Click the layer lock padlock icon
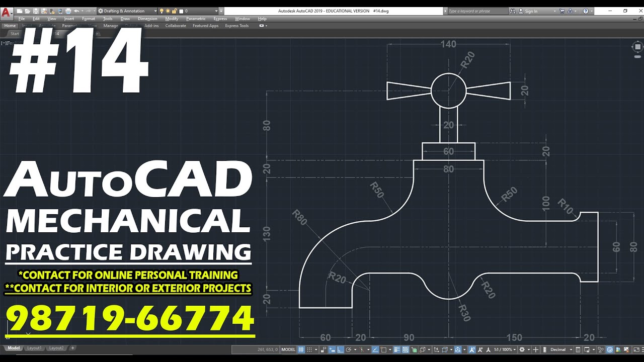 [174, 11]
